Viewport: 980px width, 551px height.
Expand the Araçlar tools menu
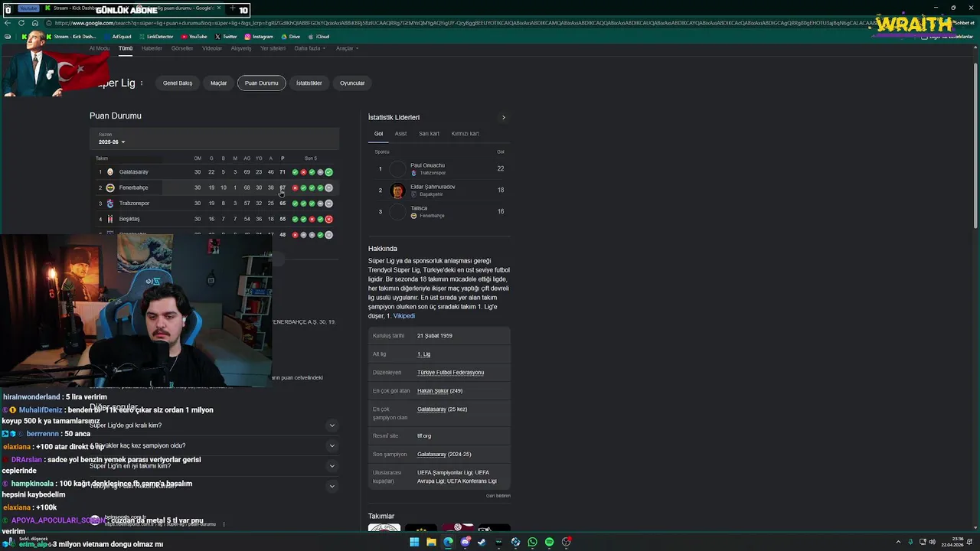(347, 48)
